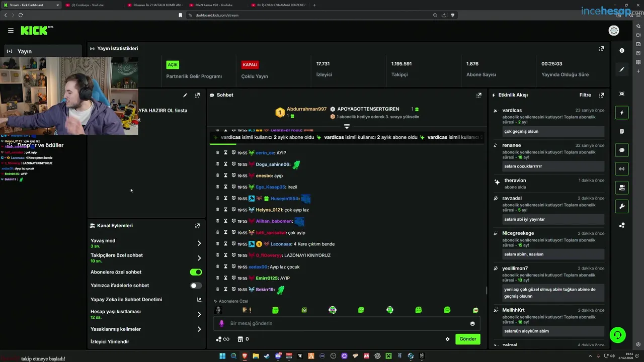Image resolution: width=644 pixels, height=362 pixels.
Task: Pop out the Etkinlik Akışı panel
Action: 601,95
